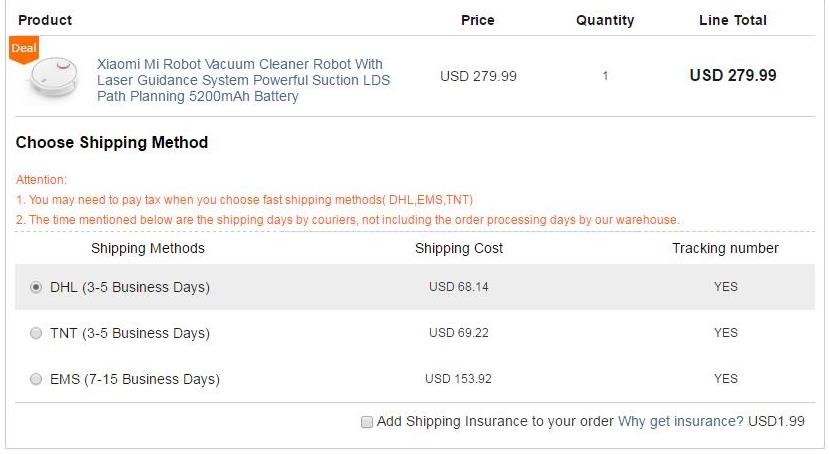The height and width of the screenshot is (454, 829).
Task: Click the orange Deal badge icon
Action: pos(23,49)
